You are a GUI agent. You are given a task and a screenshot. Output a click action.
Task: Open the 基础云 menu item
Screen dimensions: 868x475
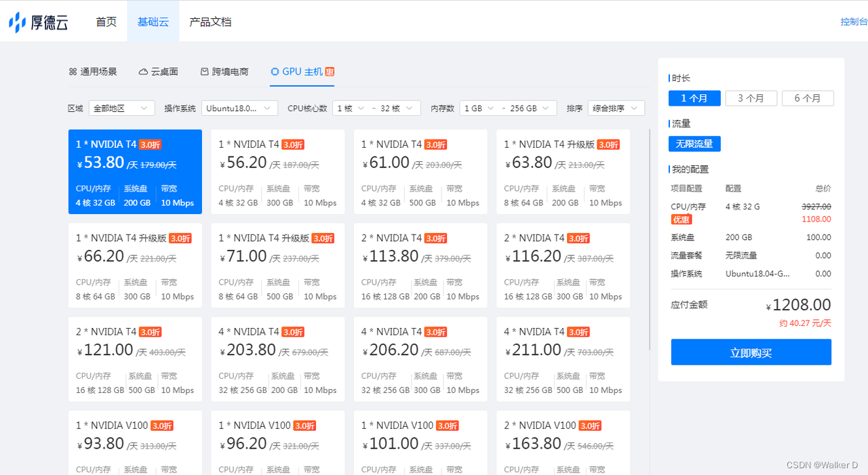[x=153, y=22]
